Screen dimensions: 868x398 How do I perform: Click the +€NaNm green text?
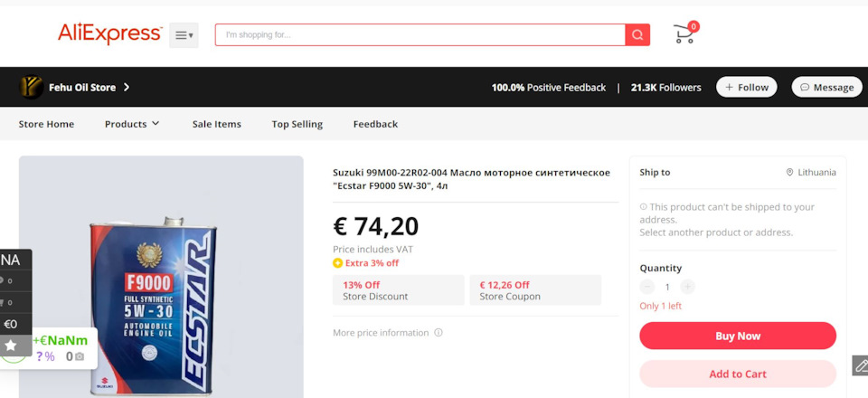[x=60, y=340]
